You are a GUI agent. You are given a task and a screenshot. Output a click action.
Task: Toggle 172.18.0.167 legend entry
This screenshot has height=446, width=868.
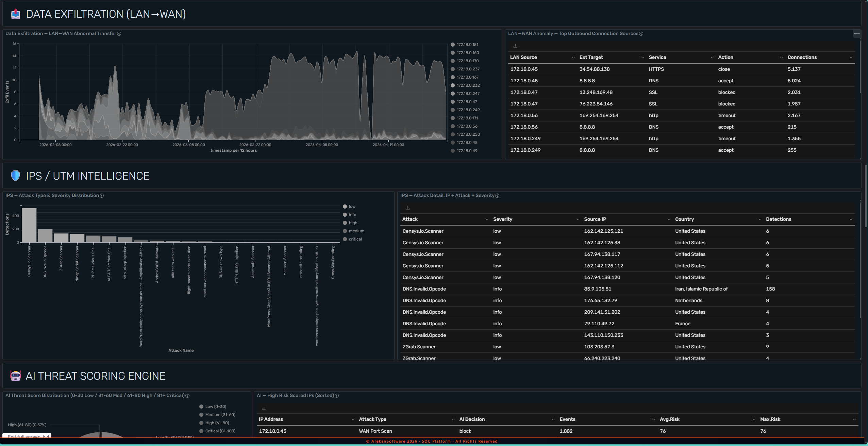tap(465, 77)
